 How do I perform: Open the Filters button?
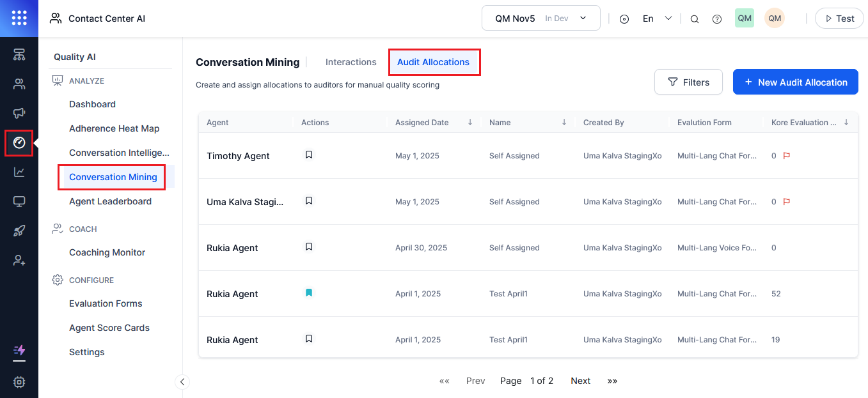click(x=688, y=82)
